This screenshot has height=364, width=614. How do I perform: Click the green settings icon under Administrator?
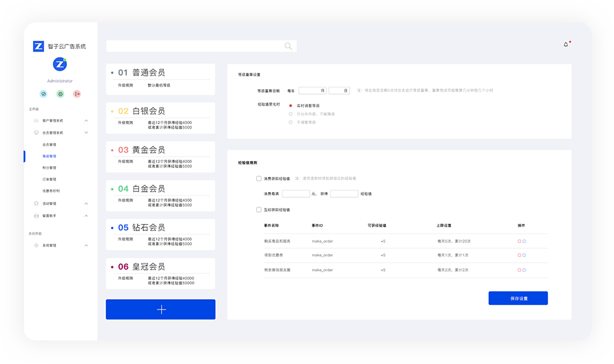tap(60, 94)
